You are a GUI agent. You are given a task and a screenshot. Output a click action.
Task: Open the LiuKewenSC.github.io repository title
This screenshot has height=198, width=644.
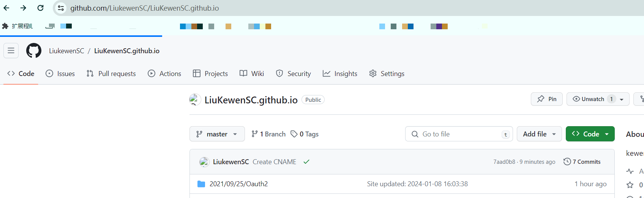251,100
